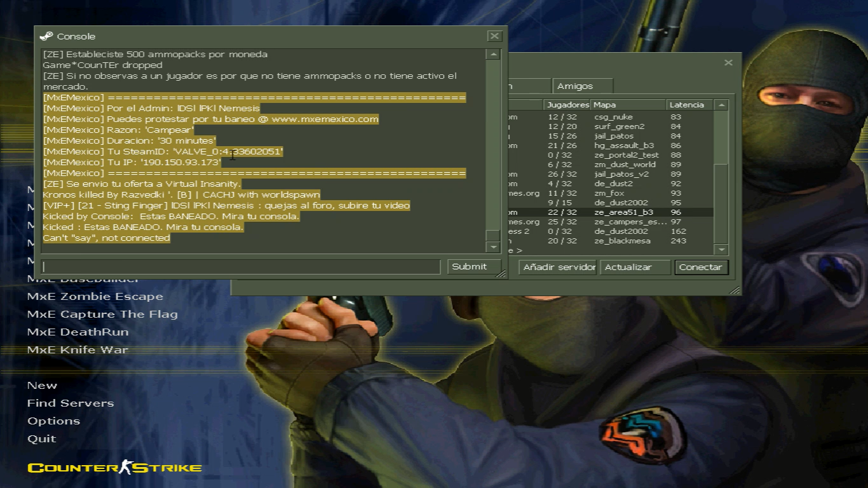Click the server browser resize grip corner
This screenshot has width=868, height=488.
735,290
